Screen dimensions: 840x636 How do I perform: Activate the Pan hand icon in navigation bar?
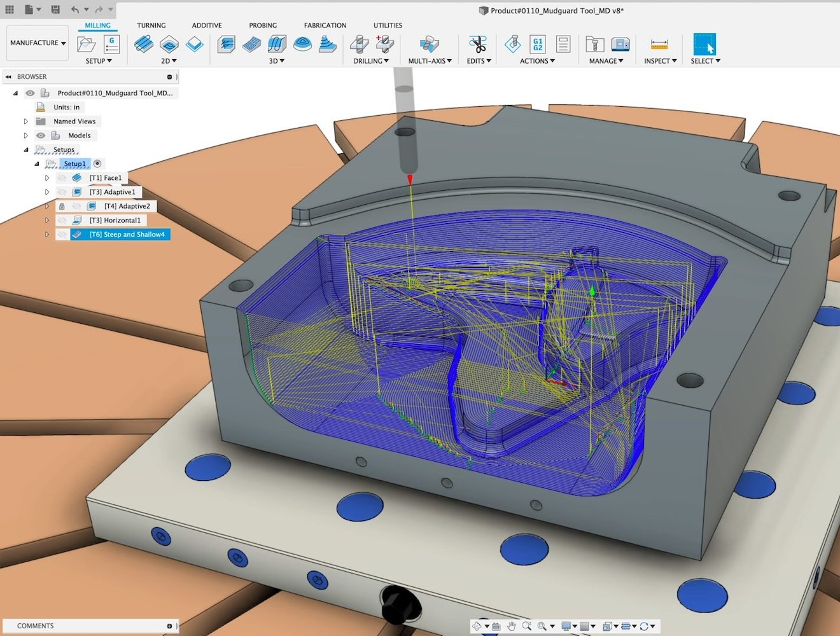coord(512,626)
